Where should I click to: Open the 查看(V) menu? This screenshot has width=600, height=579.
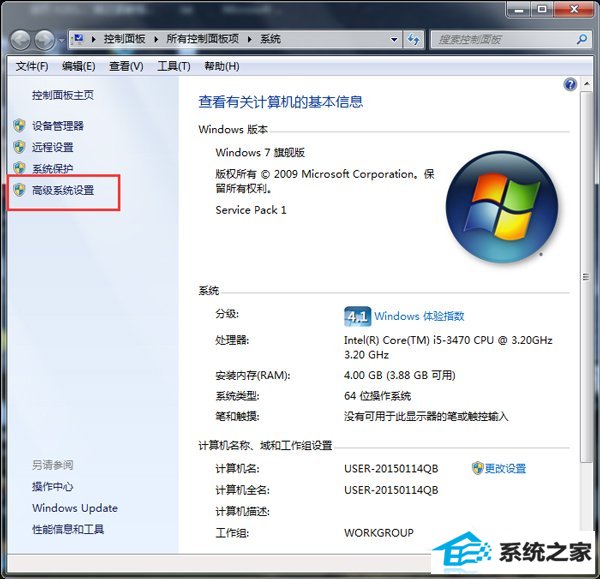(x=126, y=67)
